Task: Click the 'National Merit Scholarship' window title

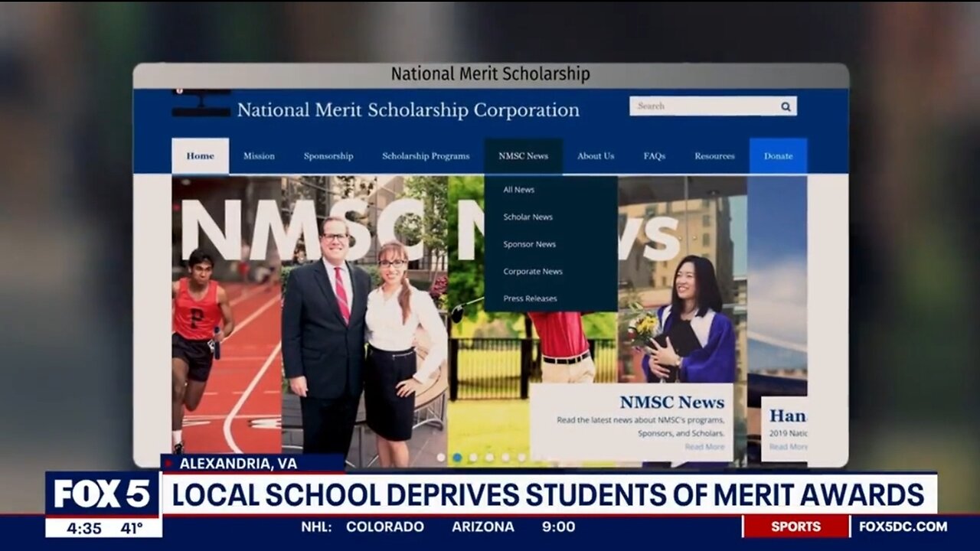Action: pos(491,74)
